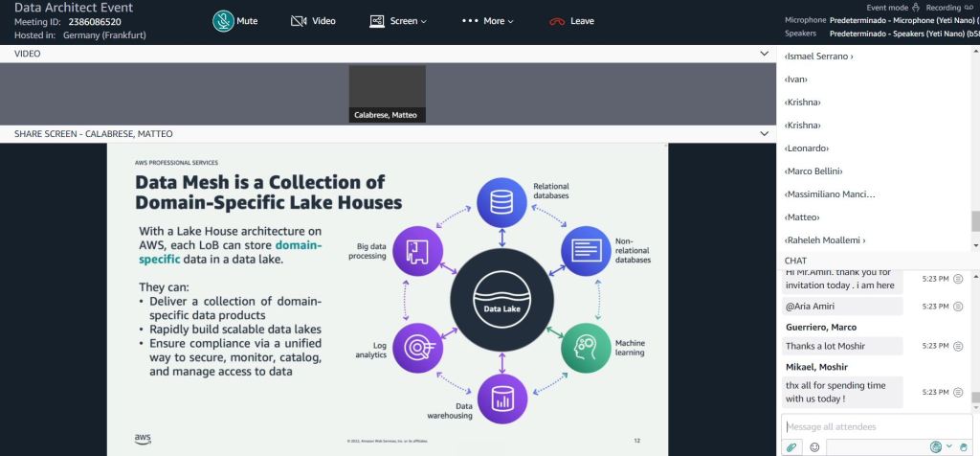Select attendee Marco Bellini in roster
This screenshot has width=980, height=456.
(x=813, y=171)
